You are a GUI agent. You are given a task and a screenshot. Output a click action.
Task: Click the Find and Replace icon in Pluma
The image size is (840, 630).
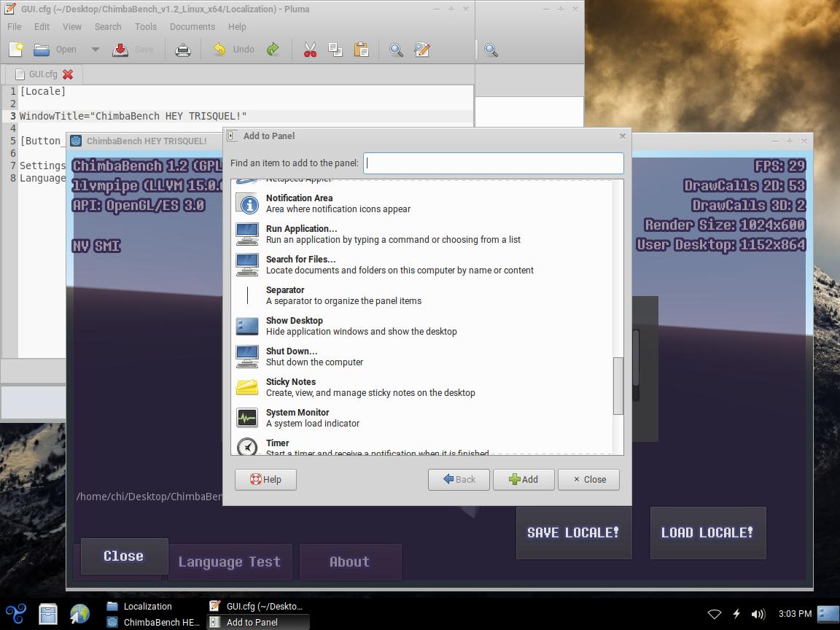click(x=422, y=50)
